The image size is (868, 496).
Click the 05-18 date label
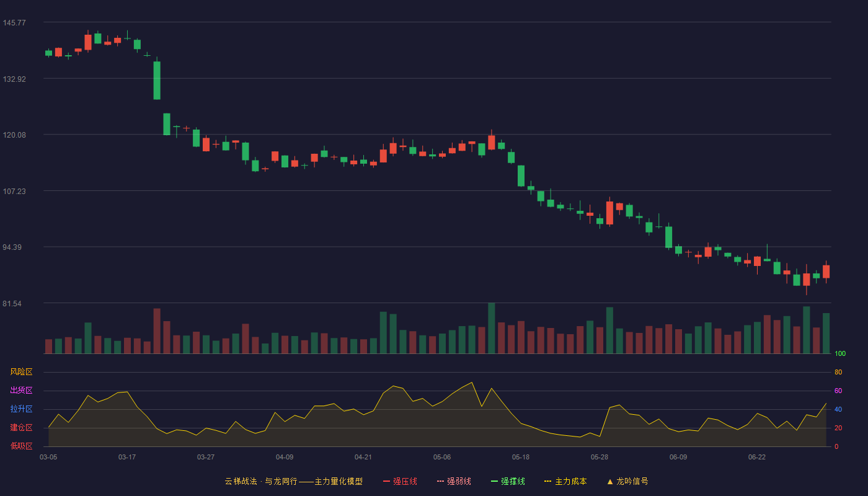521,457
